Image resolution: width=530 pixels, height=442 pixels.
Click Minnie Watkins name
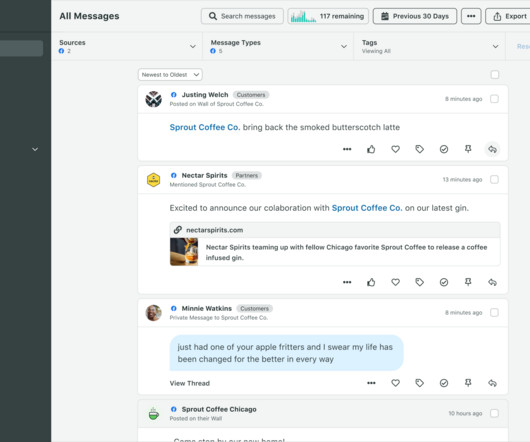[x=207, y=309]
